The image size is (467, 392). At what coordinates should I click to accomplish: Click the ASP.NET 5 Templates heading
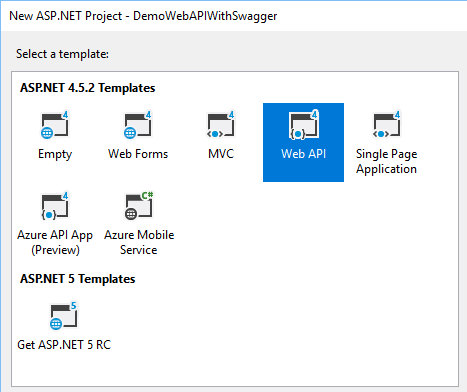coord(78,279)
